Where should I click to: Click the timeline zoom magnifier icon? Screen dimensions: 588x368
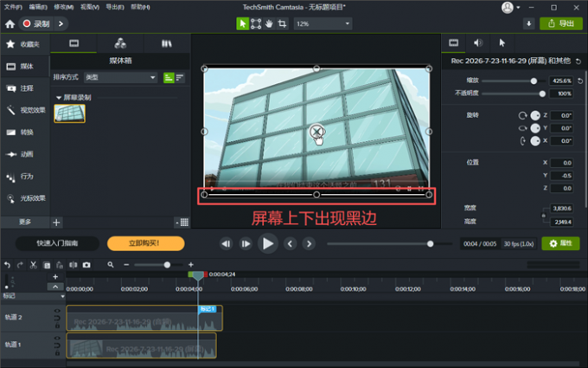111,265
